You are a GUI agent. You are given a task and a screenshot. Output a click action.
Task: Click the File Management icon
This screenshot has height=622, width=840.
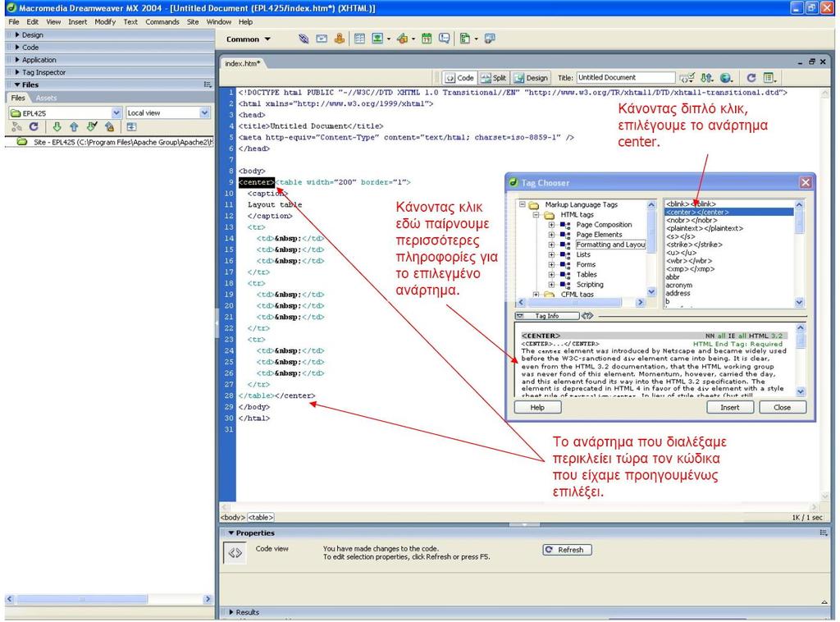coord(707,78)
